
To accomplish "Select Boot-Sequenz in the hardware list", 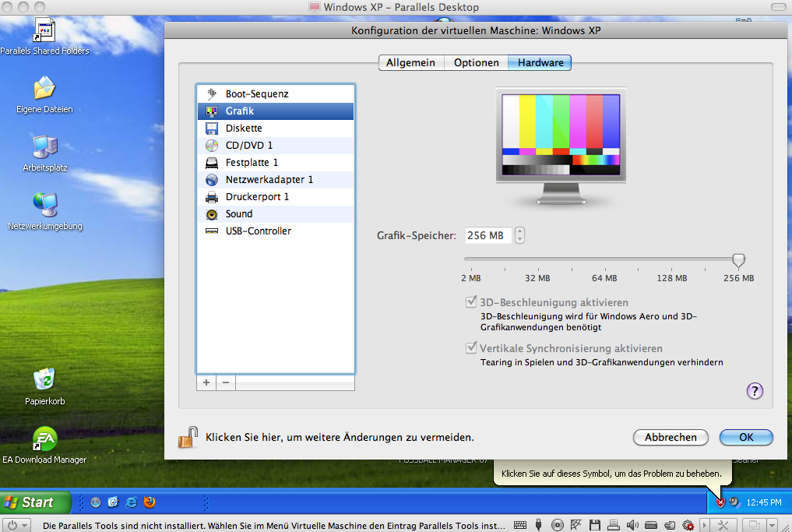I will pyautogui.click(x=276, y=94).
